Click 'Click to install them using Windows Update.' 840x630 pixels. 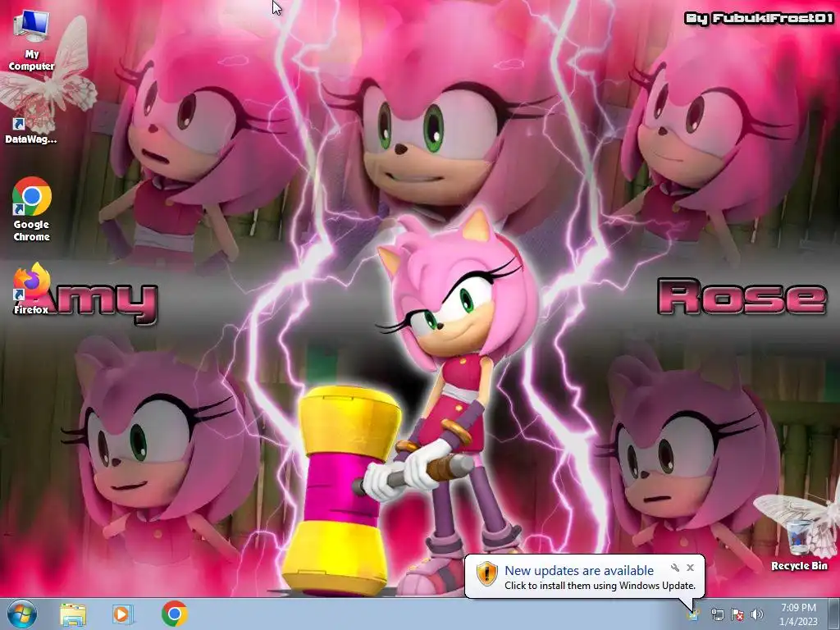600,586
